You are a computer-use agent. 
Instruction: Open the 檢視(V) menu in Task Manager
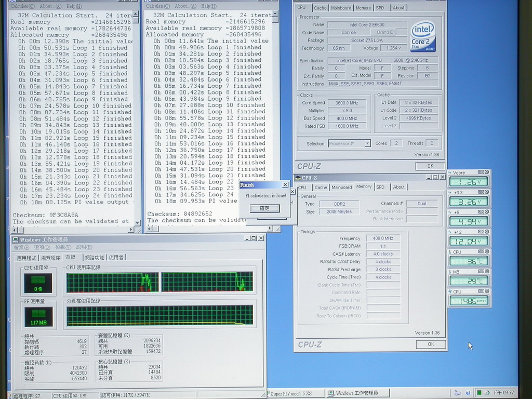click(63, 247)
